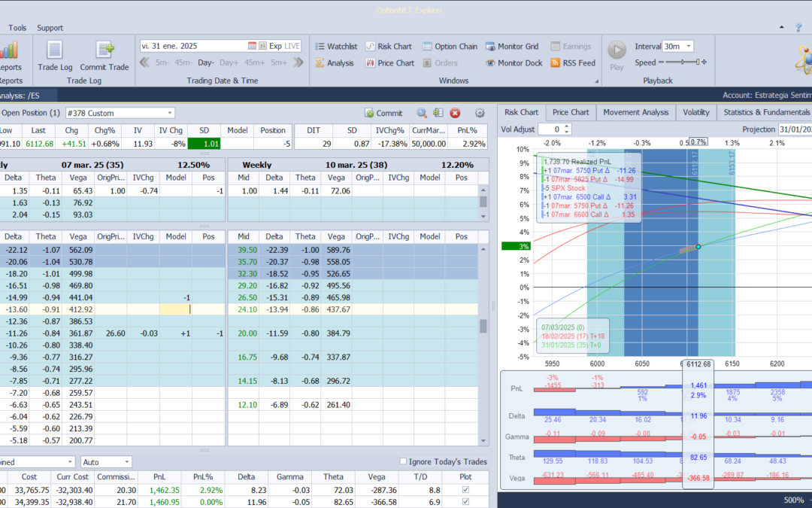Adjust the playback Speed slider
This screenshot has width=812, height=508.
(x=683, y=62)
